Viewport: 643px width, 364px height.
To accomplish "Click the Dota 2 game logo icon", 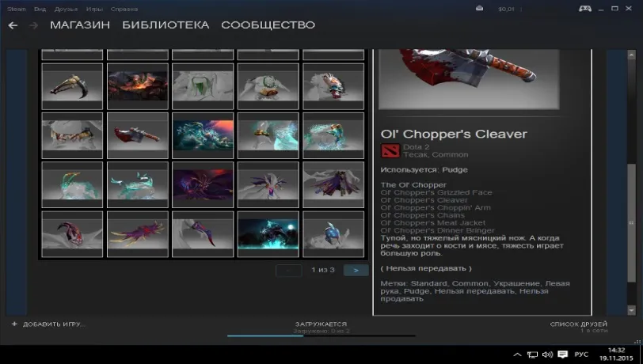I will point(390,151).
